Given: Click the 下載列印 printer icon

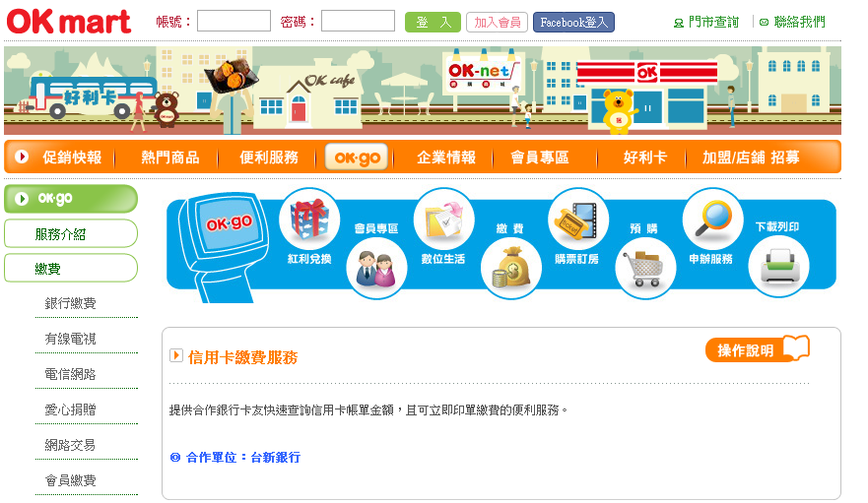Looking at the screenshot, I should coord(779,268).
